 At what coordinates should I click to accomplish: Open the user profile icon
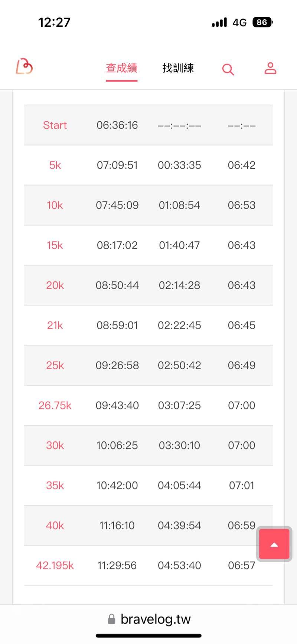270,68
